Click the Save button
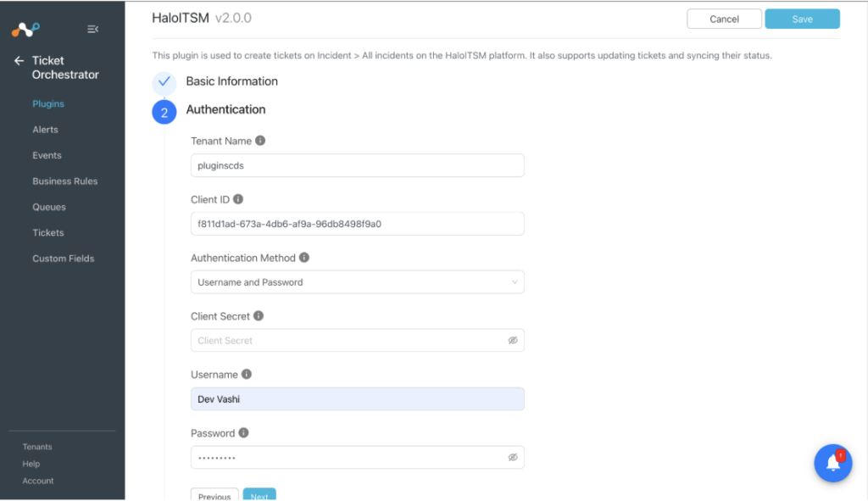Image resolution: width=868 pixels, height=501 pixels. tap(802, 19)
